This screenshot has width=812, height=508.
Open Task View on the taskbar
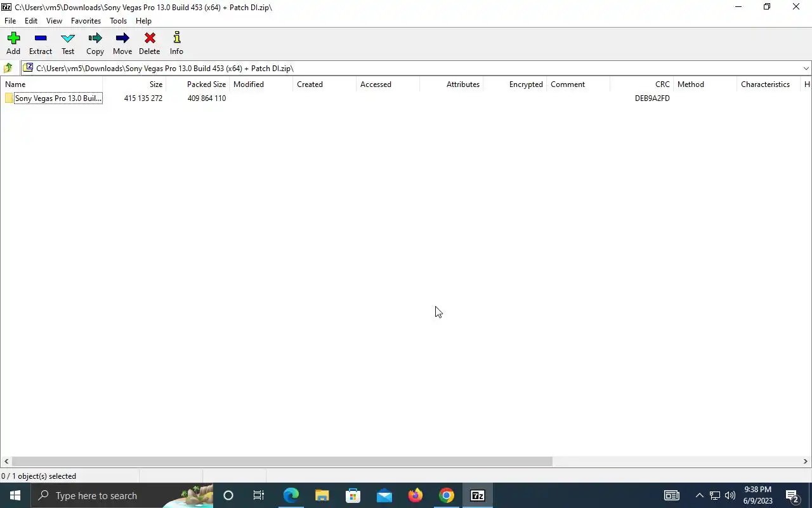pyautogui.click(x=259, y=495)
